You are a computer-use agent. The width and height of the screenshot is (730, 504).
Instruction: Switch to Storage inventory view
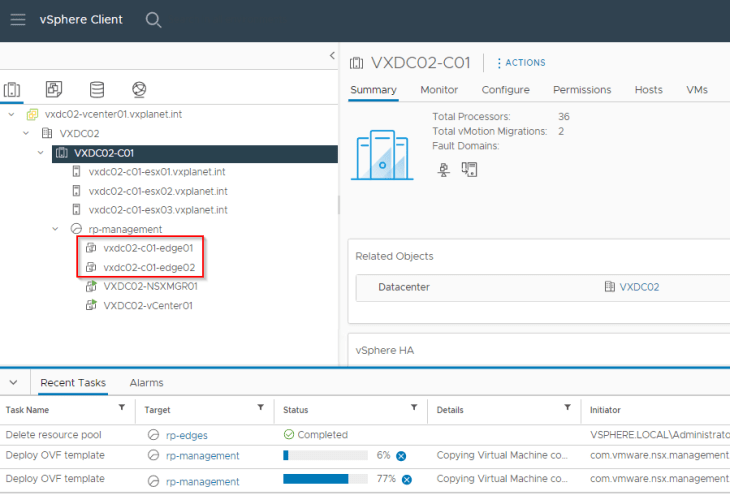click(x=96, y=89)
